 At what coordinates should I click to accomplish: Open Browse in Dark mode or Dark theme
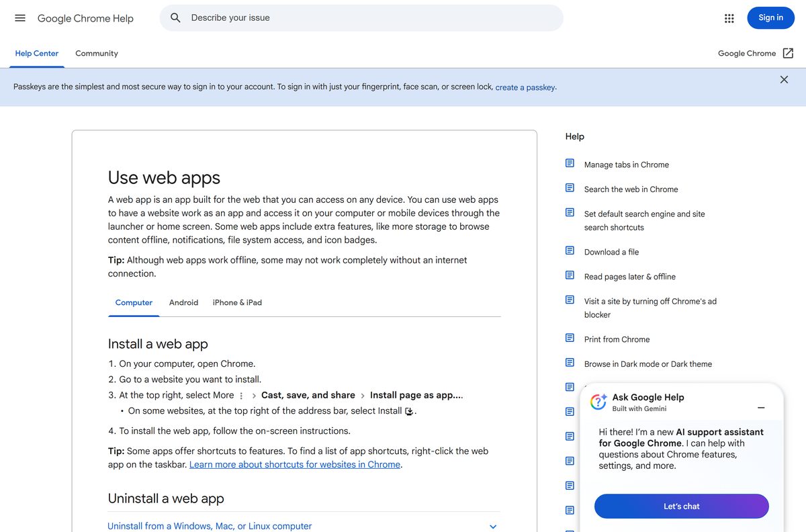648,364
